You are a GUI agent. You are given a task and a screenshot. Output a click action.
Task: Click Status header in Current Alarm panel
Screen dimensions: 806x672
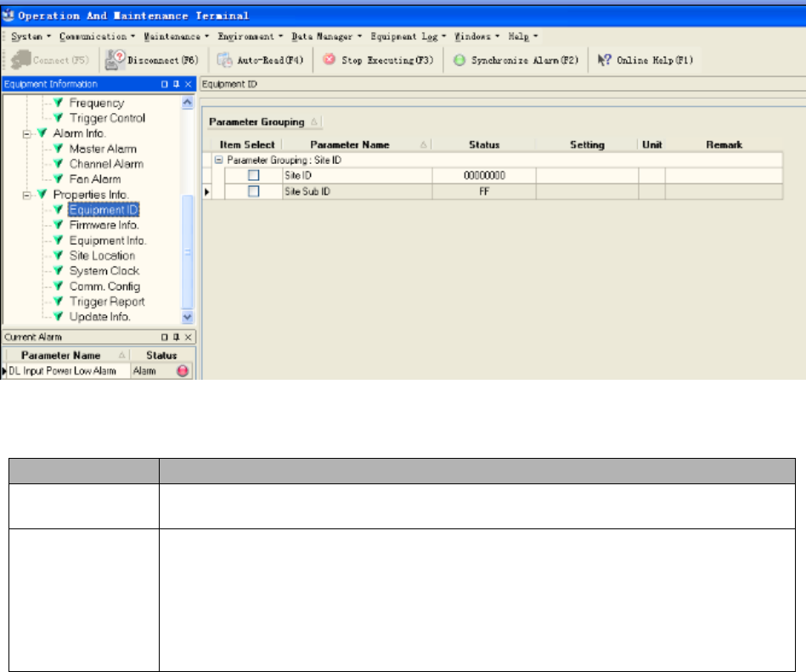tap(161, 355)
